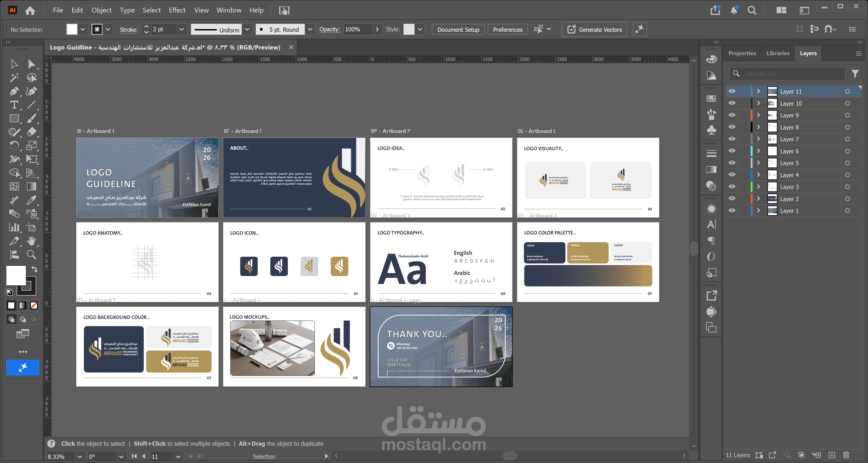
Task: Hide Layer 9 visibility eye
Action: [x=732, y=115]
